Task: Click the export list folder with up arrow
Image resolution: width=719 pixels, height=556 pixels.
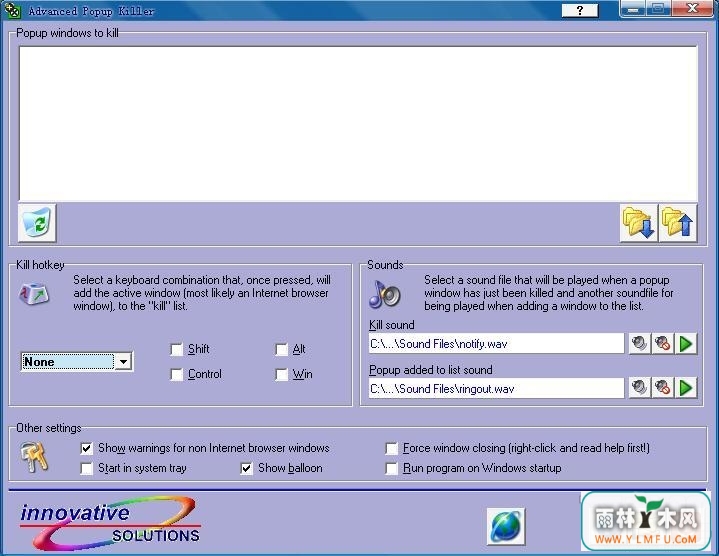Action: (678, 223)
